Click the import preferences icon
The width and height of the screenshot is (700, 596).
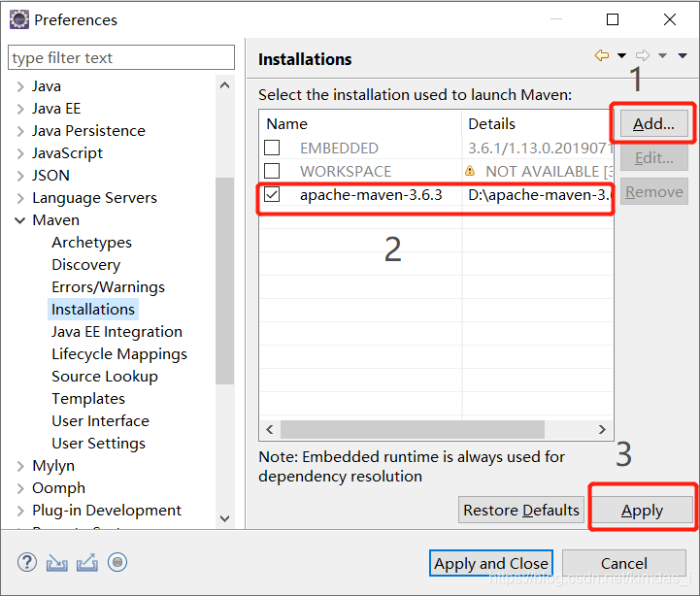coord(57,563)
